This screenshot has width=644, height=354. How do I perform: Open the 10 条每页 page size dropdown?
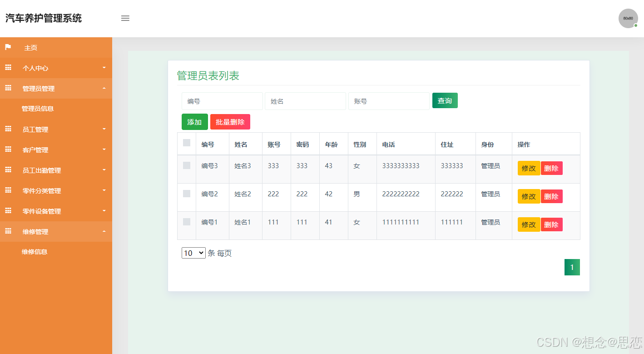point(193,253)
